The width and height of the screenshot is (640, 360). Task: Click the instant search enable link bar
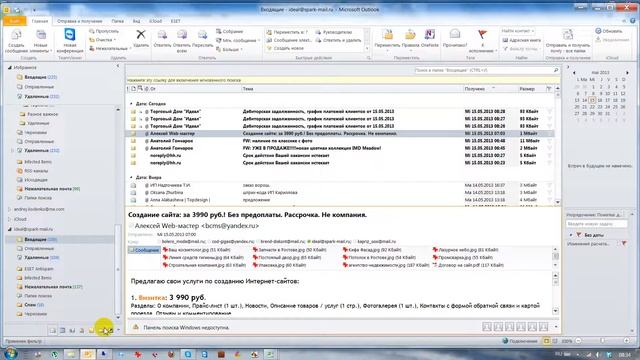342,80
